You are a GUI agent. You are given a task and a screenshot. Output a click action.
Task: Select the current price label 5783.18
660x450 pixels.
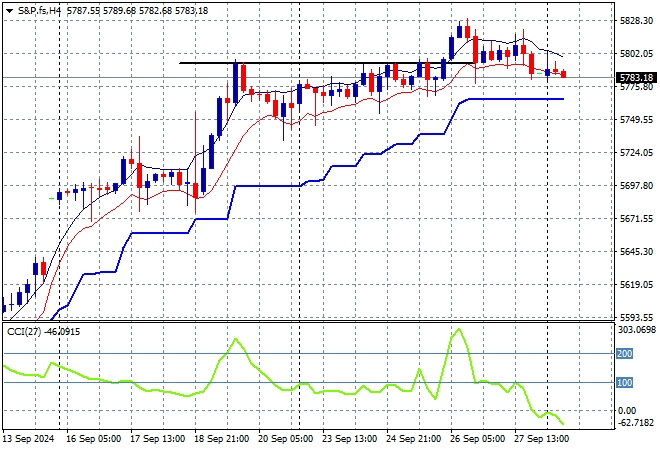coord(636,77)
